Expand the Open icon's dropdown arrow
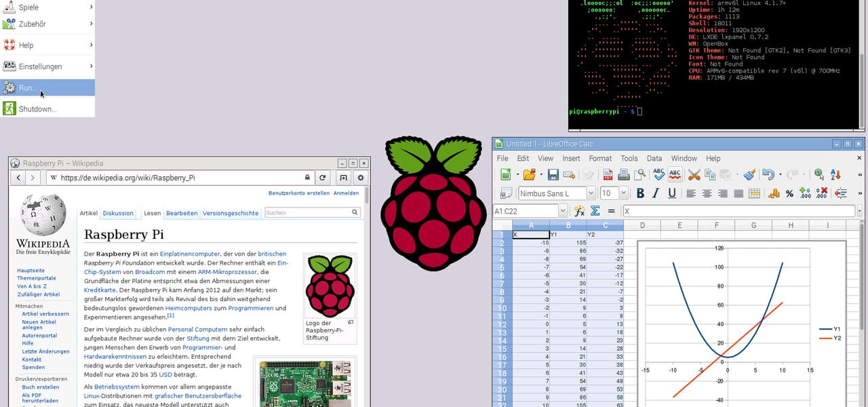This screenshot has width=868, height=407. [540, 174]
